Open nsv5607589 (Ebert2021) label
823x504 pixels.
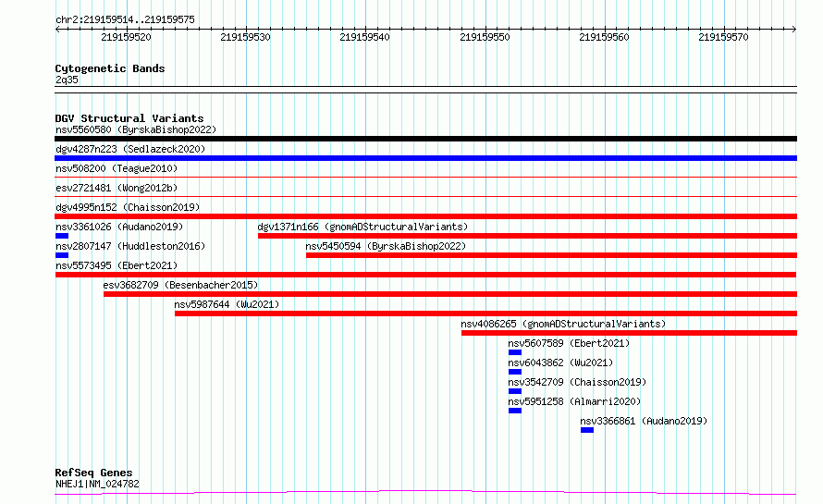569,343
